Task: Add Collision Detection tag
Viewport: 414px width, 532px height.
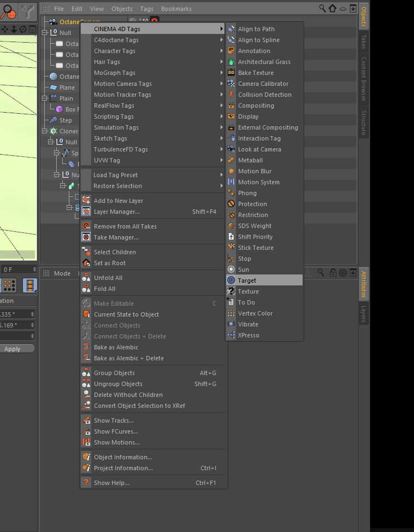Action: [x=264, y=95]
